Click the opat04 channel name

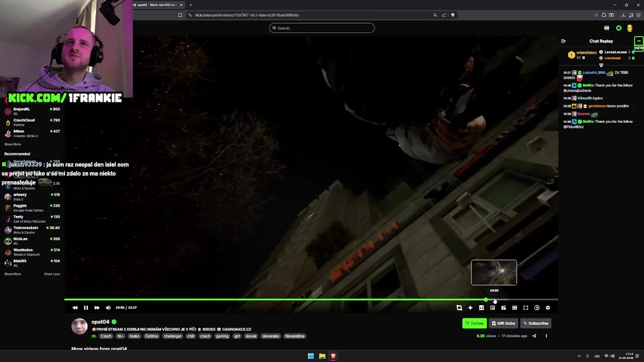coord(100,322)
